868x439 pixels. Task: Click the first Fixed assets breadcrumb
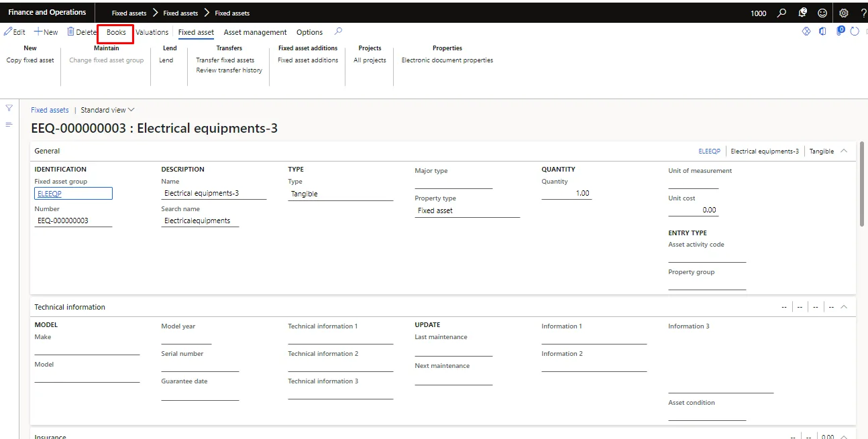tap(129, 13)
